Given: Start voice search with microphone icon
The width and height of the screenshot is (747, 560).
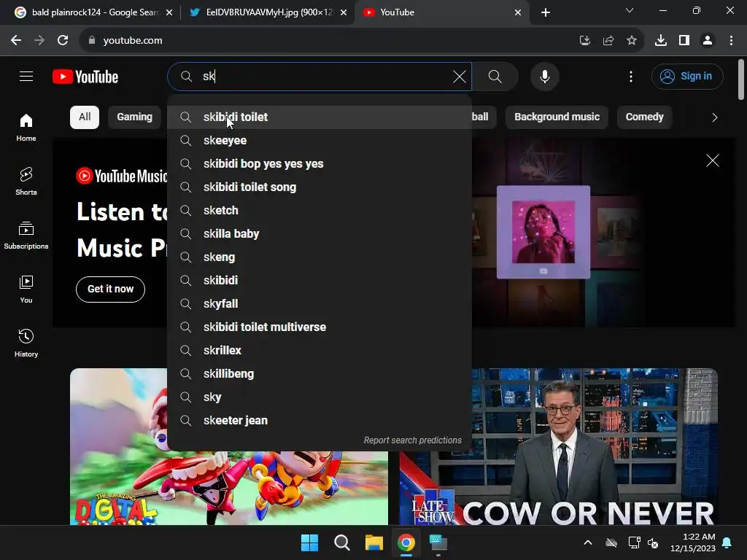Looking at the screenshot, I should tap(544, 76).
